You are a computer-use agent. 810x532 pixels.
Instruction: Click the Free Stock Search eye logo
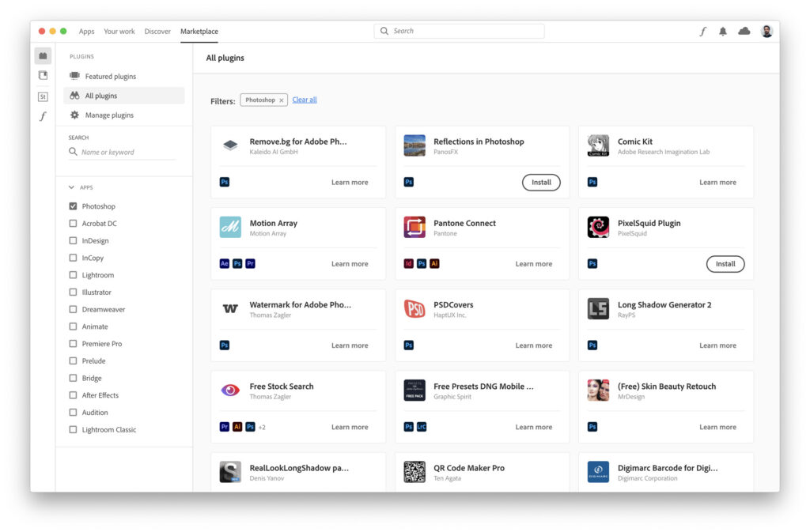[x=230, y=390]
